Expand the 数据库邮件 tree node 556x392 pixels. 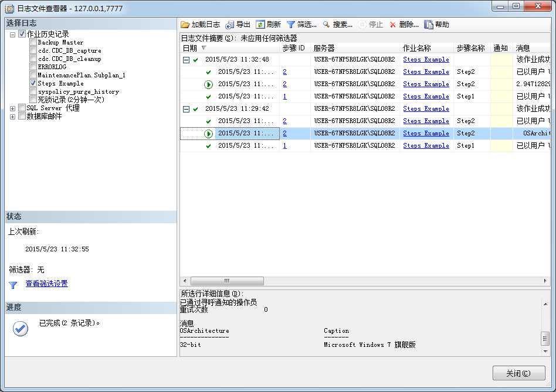tap(12, 117)
